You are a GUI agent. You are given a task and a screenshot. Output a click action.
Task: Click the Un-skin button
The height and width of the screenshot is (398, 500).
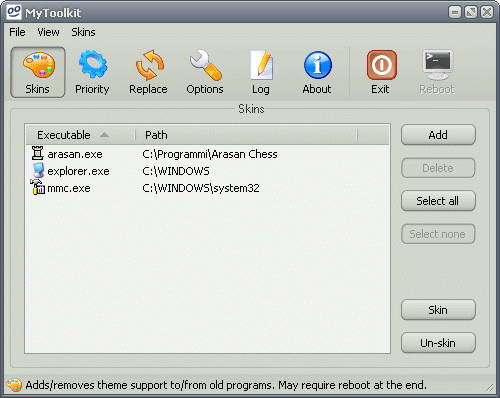[x=438, y=343]
